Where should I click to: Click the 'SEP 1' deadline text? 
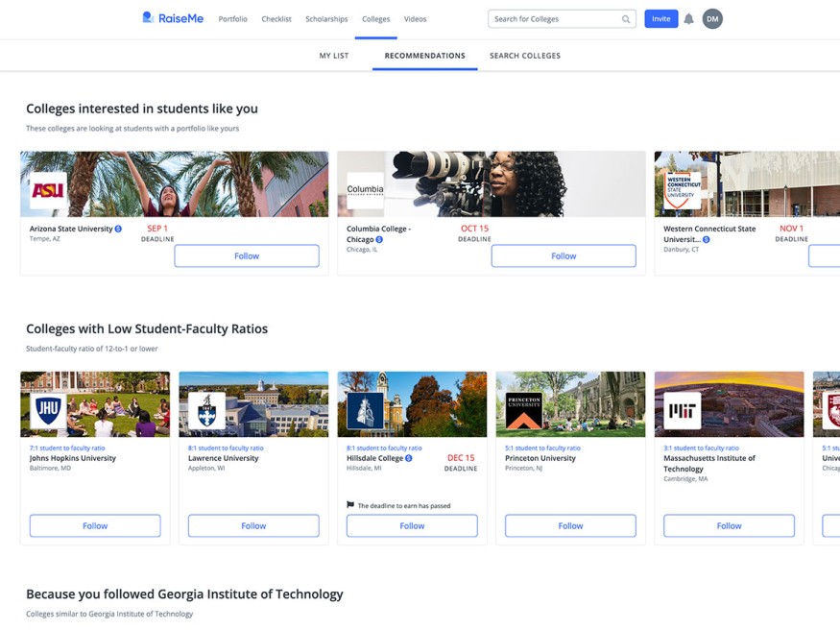coord(157,229)
